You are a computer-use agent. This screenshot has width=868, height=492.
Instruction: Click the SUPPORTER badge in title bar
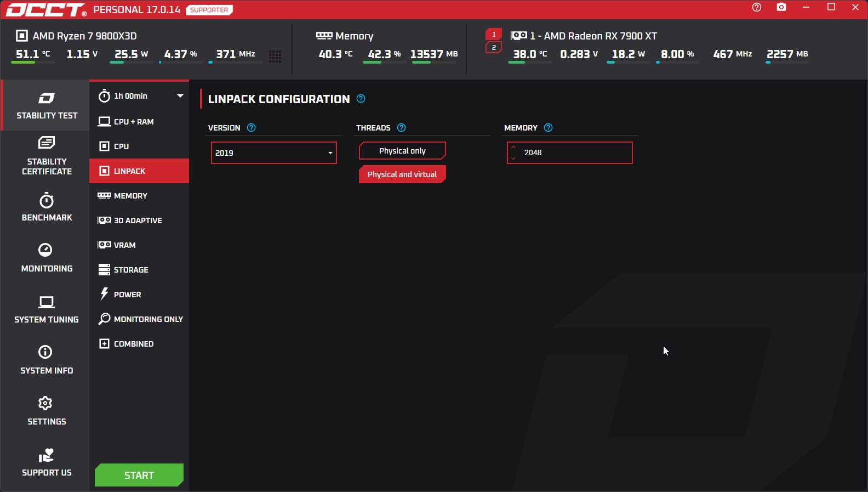[209, 10]
